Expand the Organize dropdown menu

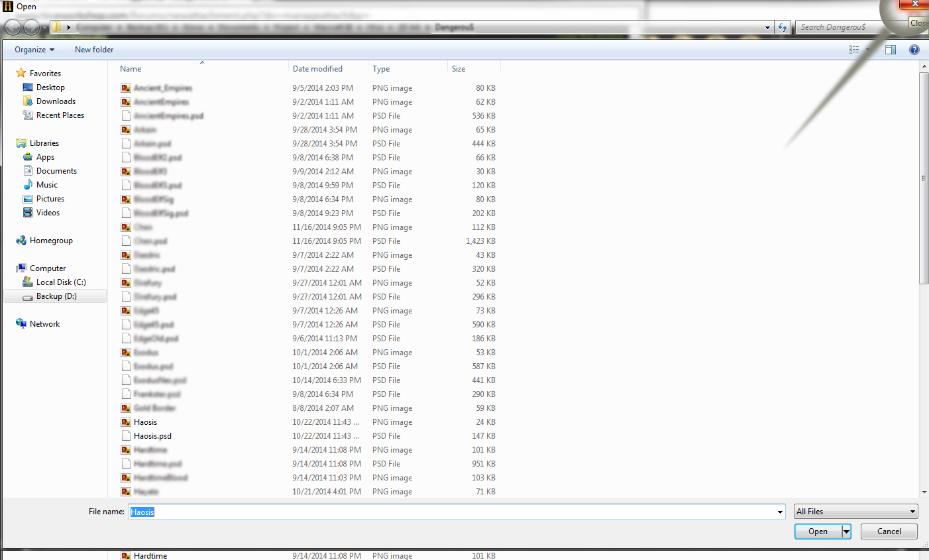[34, 50]
